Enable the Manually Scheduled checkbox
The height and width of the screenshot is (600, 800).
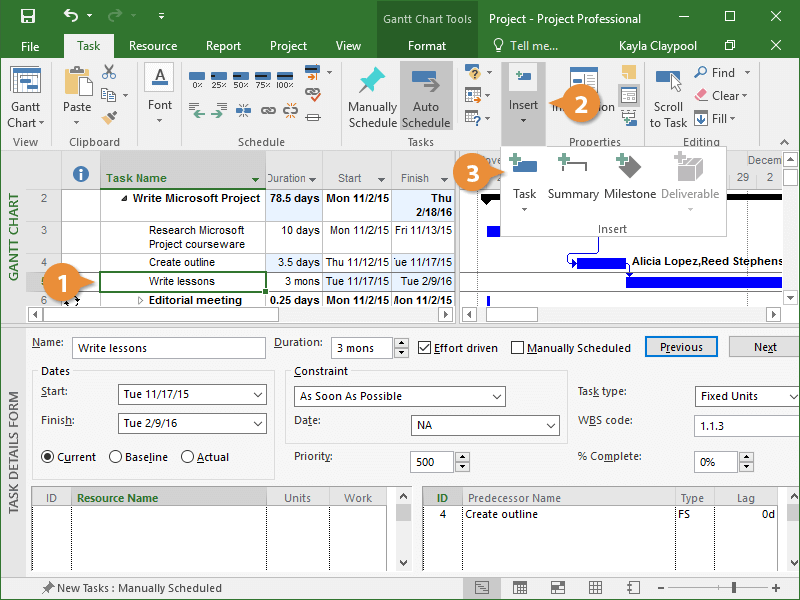[x=517, y=348]
